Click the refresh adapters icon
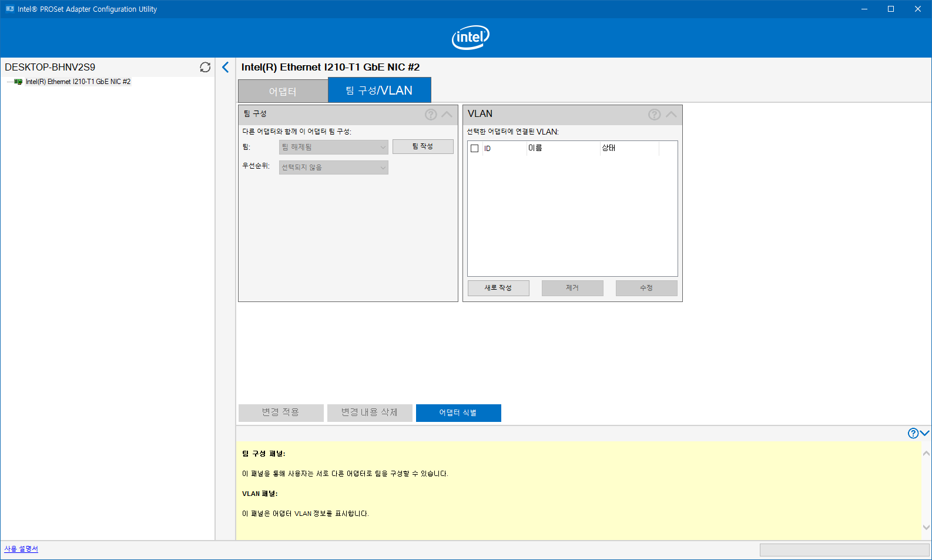Viewport: 932px width, 560px height. click(x=205, y=67)
